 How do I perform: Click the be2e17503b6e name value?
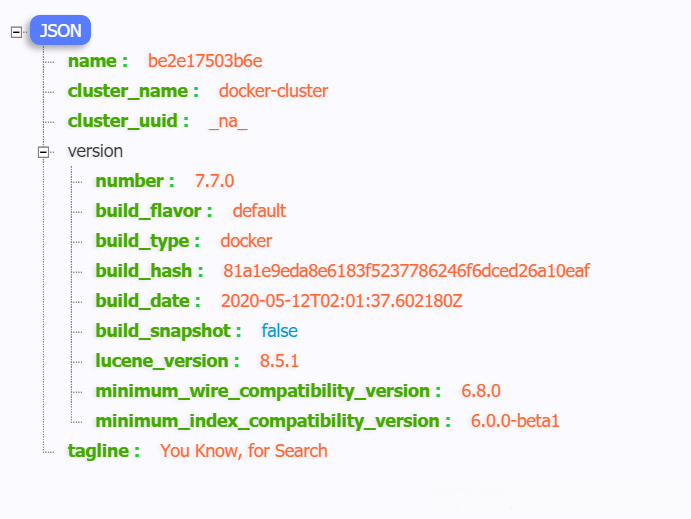(x=205, y=61)
